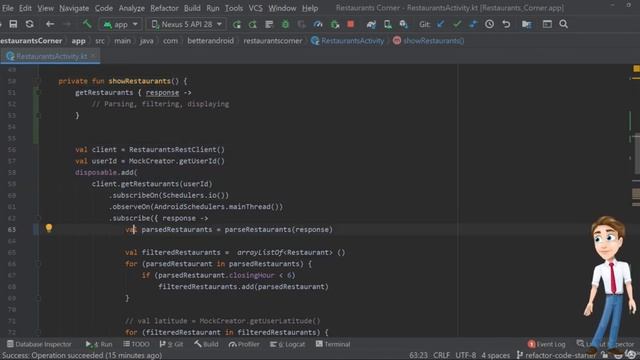Change the CRLF line separator setting

coord(441,355)
